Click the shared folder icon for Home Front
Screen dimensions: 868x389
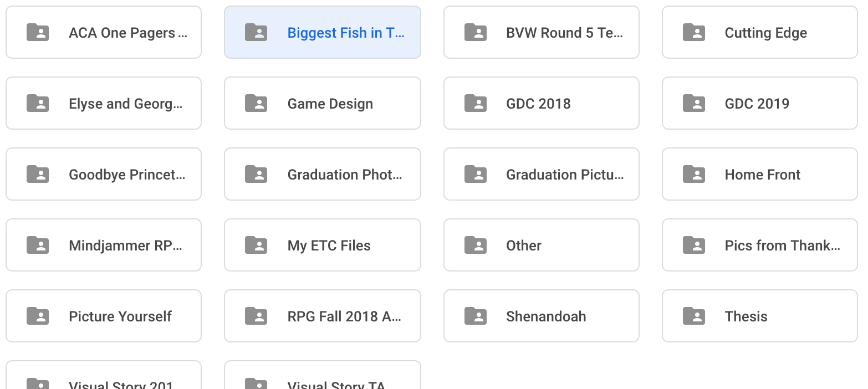point(693,175)
